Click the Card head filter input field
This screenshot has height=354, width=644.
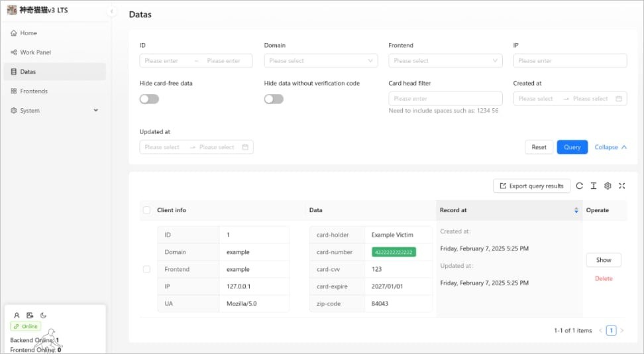445,99
